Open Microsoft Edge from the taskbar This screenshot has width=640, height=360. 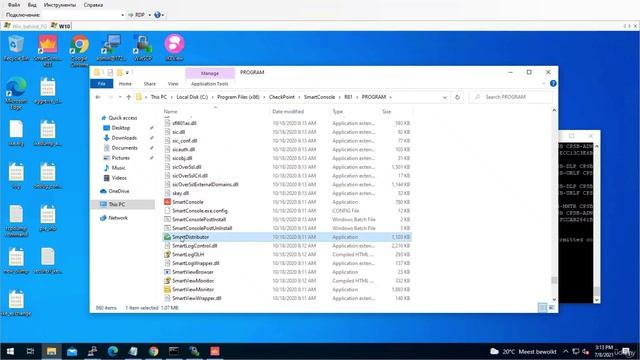[113, 351]
